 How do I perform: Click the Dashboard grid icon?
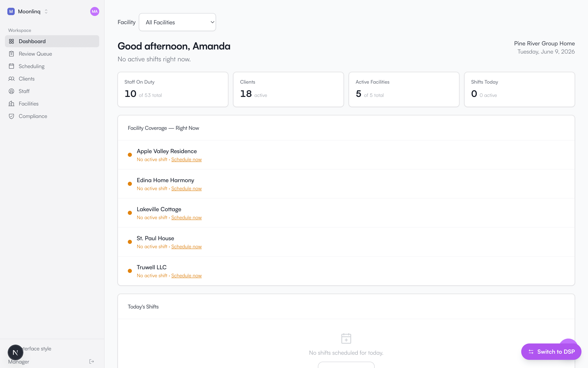point(11,41)
